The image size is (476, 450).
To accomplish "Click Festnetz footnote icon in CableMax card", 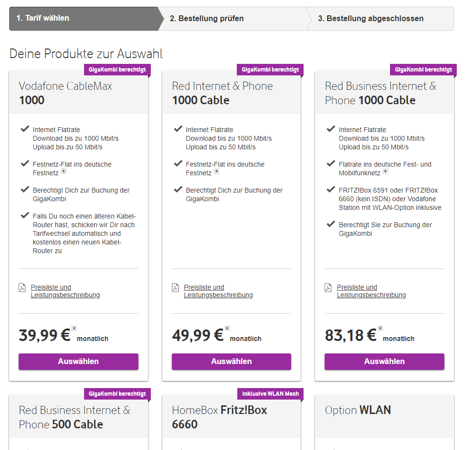I will (63, 172).
